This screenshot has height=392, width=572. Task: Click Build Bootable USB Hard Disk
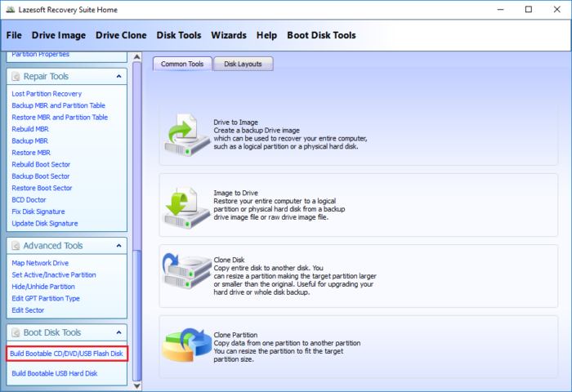click(x=55, y=373)
